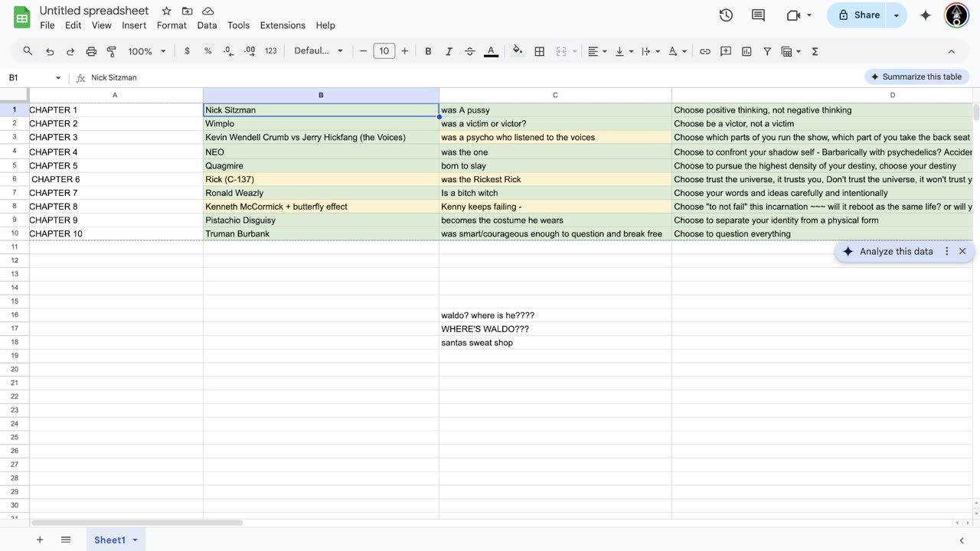Click the font size input field
The height and width of the screenshot is (551, 980).
[384, 51]
